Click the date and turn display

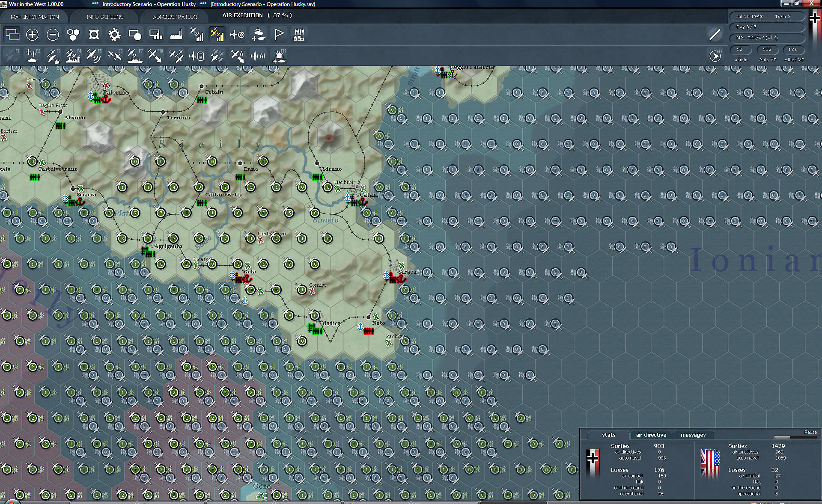coord(766,16)
